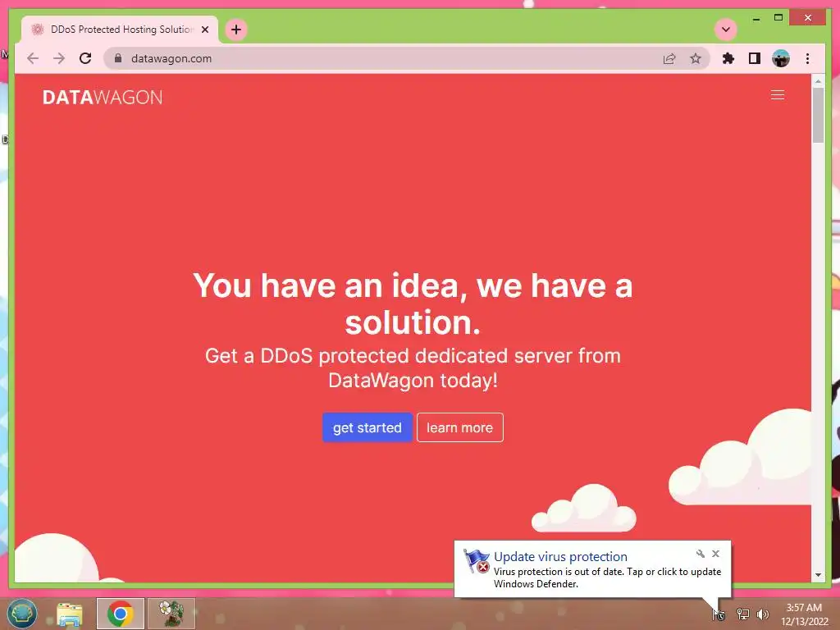The height and width of the screenshot is (630, 840).
Task: Open the network tray icon
Action: 742,614
